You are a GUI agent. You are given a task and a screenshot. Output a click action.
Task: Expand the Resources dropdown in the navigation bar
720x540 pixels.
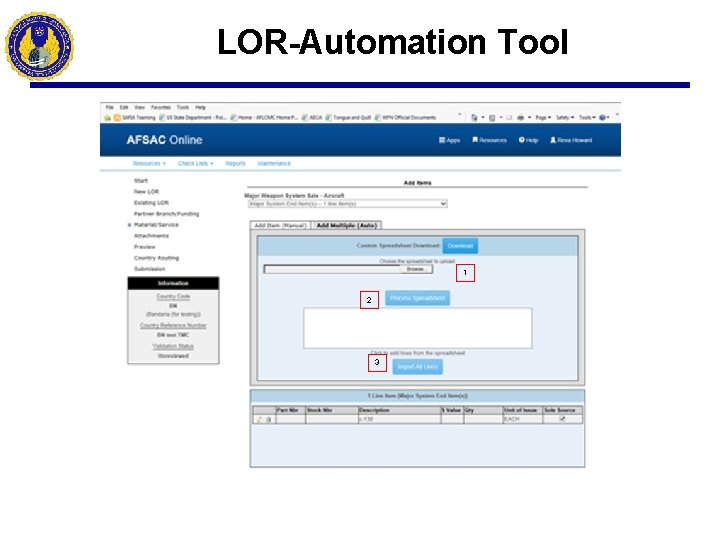pyautogui.click(x=149, y=163)
